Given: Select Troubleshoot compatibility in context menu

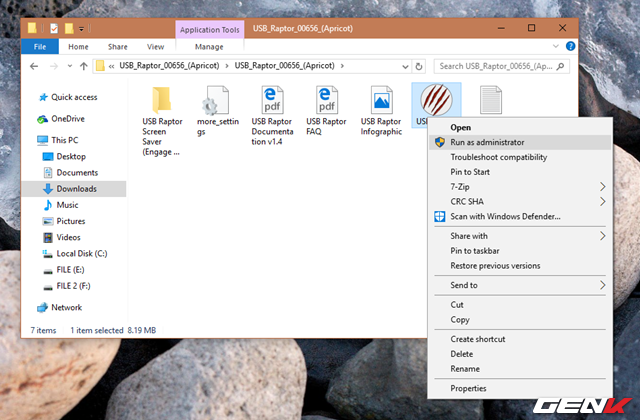Looking at the screenshot, I should (520, 157).
